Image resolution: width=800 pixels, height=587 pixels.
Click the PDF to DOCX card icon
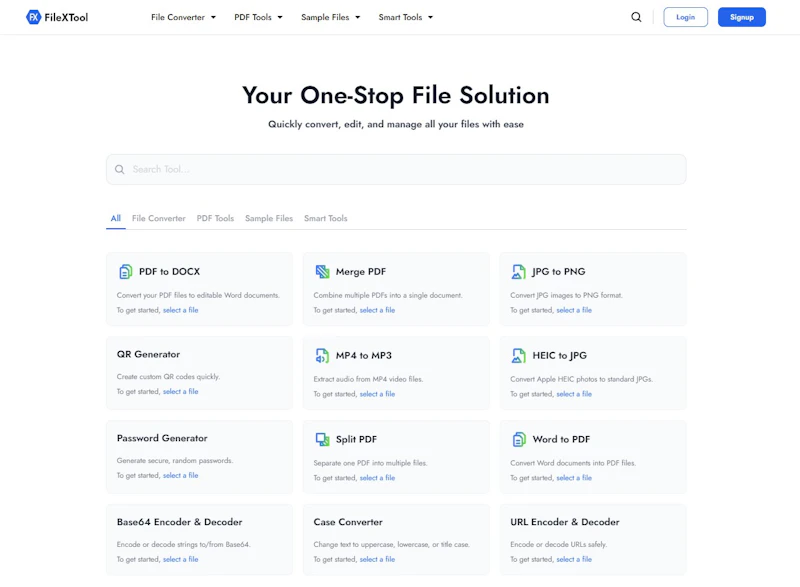tap(126, 272)
